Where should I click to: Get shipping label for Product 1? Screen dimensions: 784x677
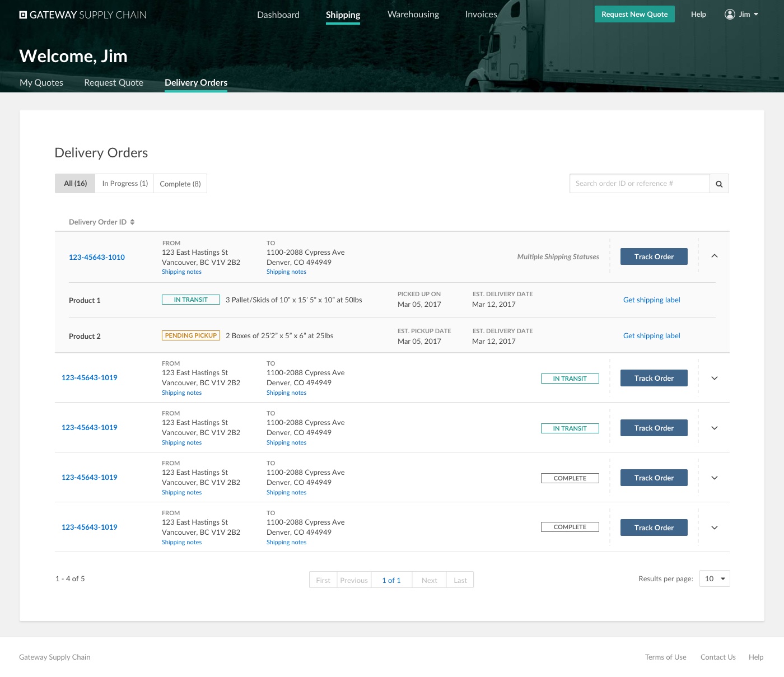[x=651, y=300]
